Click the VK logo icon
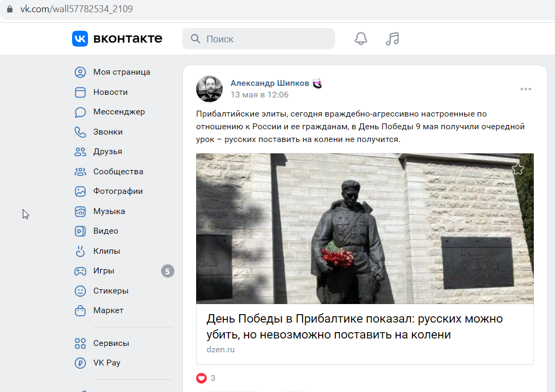This screenshot has width=555, height=392. pyautogui.click(x=80, y=39)
